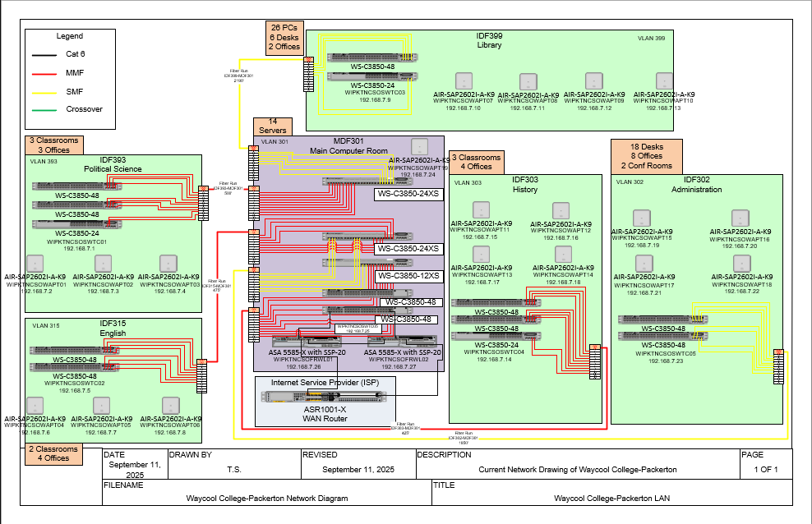Select the WS-C3850-24 switch in Political Science
This screenshot has height=524, width=812.
click(x=76, y=224)
